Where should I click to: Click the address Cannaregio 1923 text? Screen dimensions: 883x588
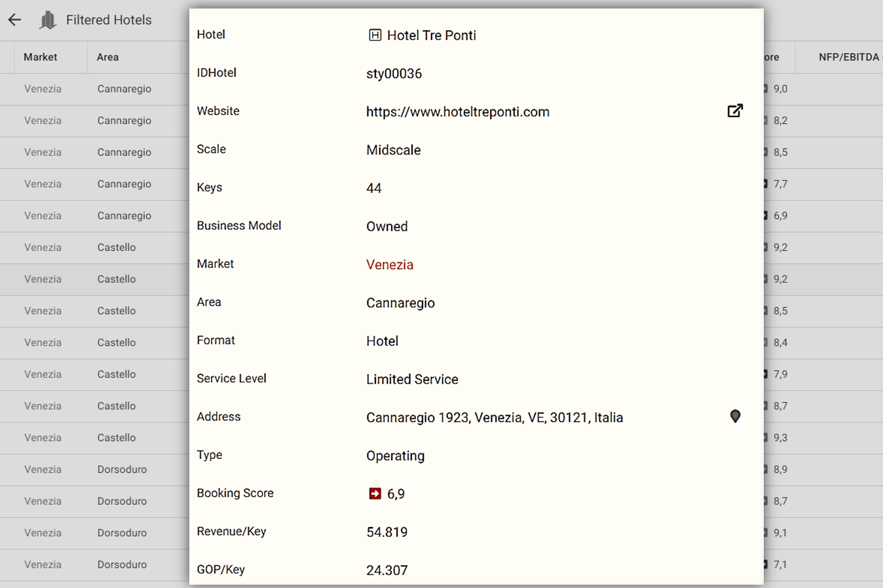coord(495,418)
